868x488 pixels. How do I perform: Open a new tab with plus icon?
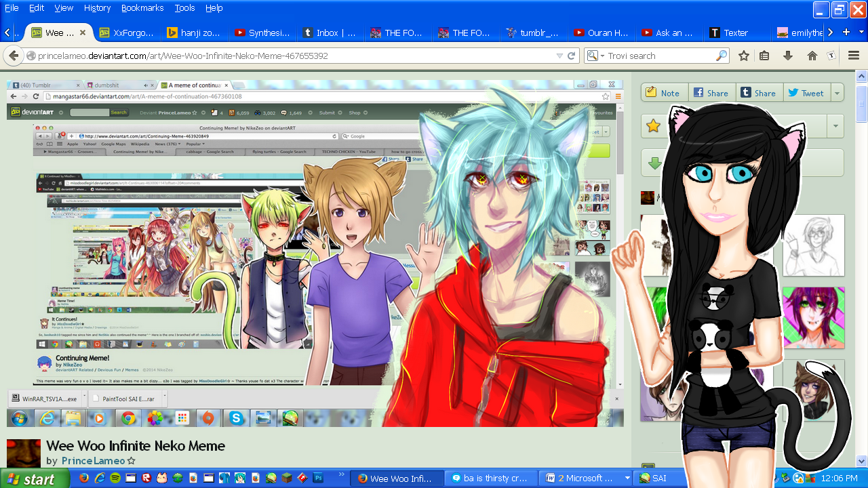(846, 32)
